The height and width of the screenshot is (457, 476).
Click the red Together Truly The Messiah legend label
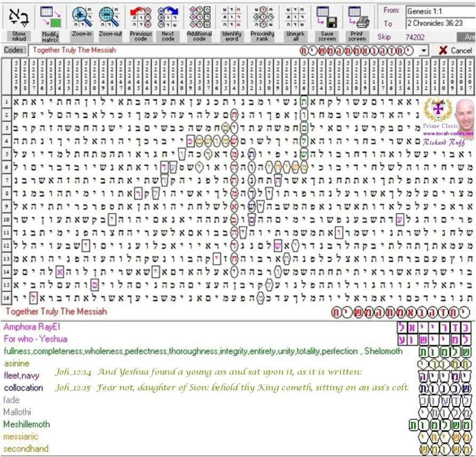(56, 311)
